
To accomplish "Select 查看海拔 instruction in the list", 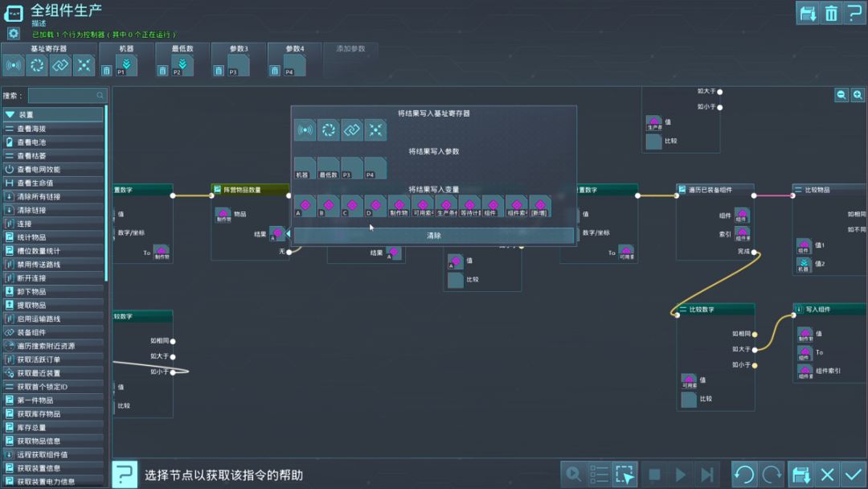I will click(53, 129).
